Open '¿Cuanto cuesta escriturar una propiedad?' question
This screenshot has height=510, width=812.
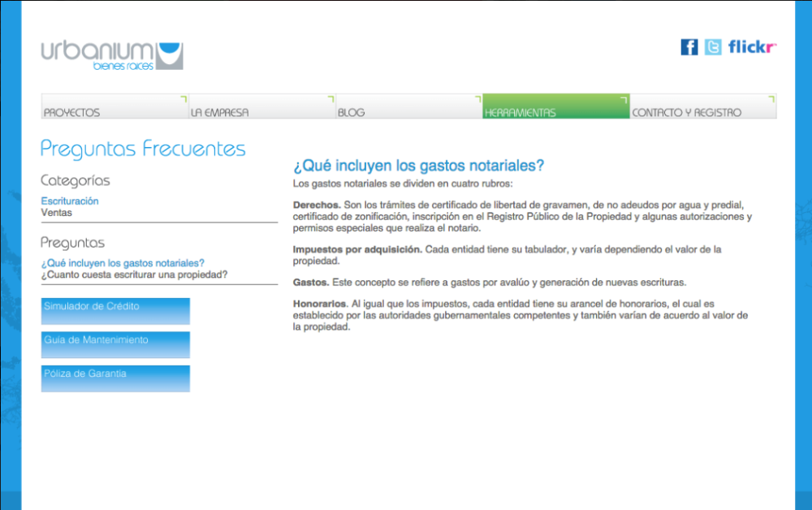[x=134, y=274]
